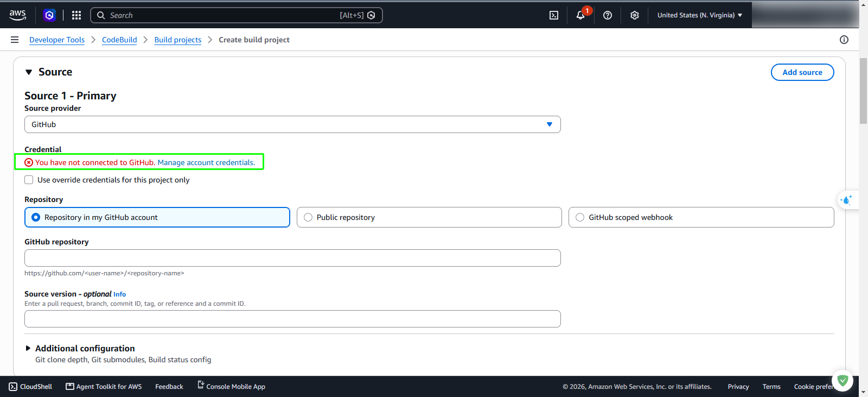Screen dimensions: 868x397
Task: Click the Add source button
Action: point(802,72)
